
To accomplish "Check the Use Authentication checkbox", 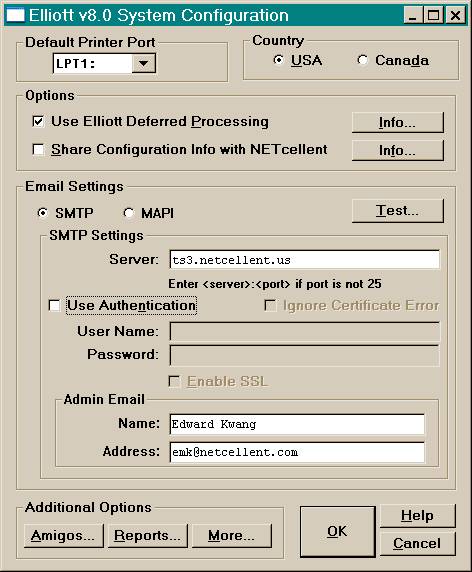I will coord(54,305).
